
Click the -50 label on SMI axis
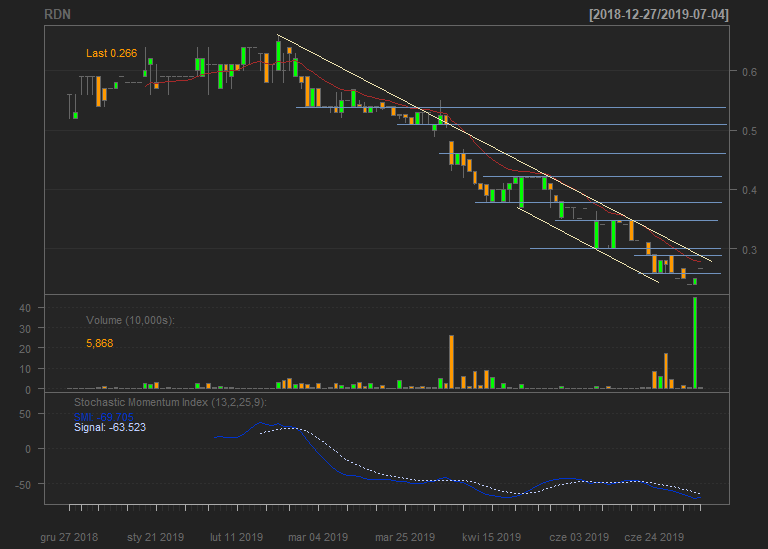click(23, 485)
